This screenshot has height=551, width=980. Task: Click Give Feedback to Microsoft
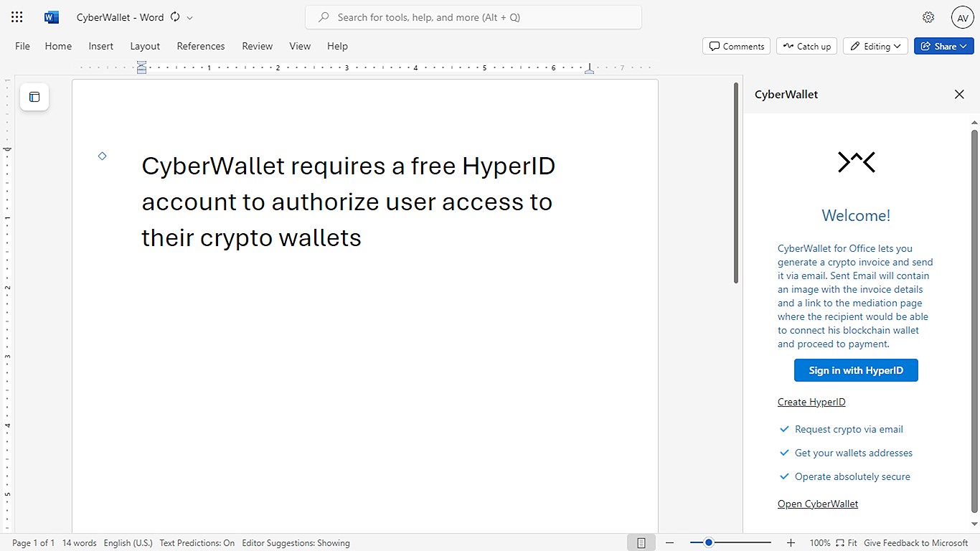click(x=916, y=543)
